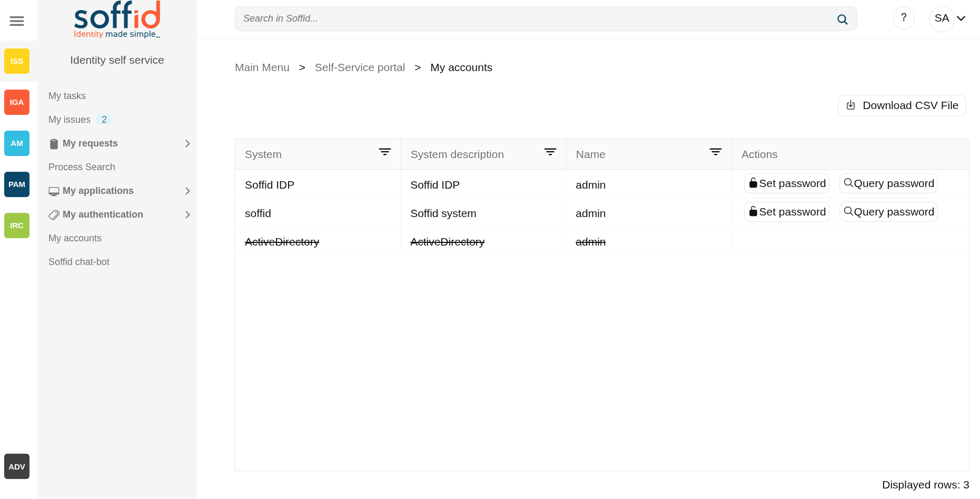Open filter for Name column
The width and height of the screenshot is (980, 499).
click(716, 152)
